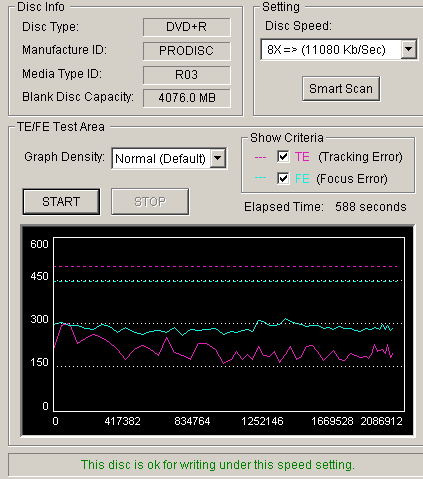
Task: Toggle the FE Focus Error checkbox
Action: coord(283,179)
